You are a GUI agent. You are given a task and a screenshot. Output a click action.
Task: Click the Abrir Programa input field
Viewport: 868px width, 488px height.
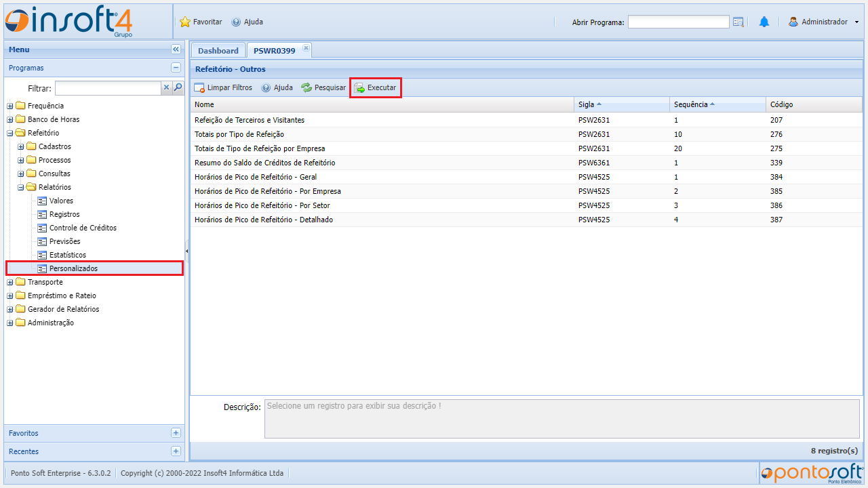(678, 22)
